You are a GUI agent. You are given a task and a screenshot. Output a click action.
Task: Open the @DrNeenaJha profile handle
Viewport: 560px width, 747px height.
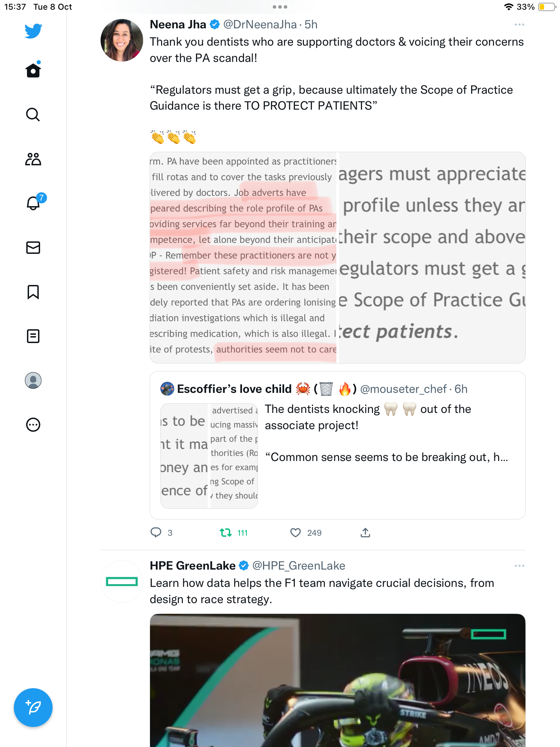260,25
